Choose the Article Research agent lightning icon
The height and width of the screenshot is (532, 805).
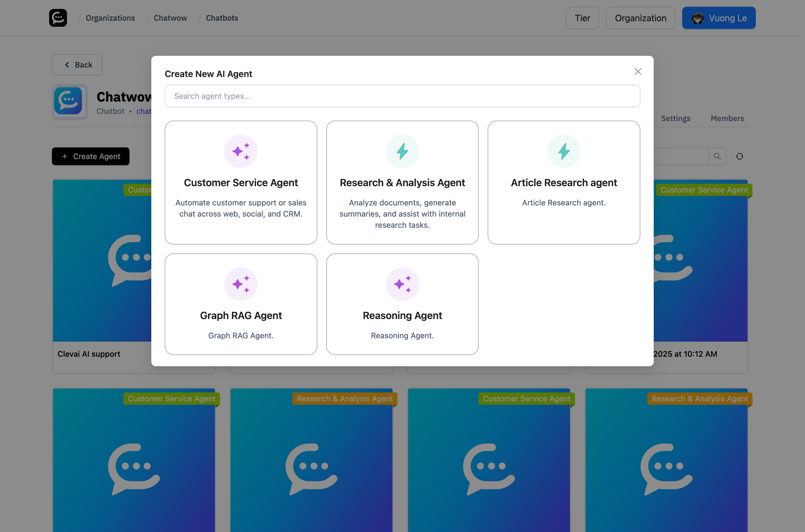(x=564, y=151)
